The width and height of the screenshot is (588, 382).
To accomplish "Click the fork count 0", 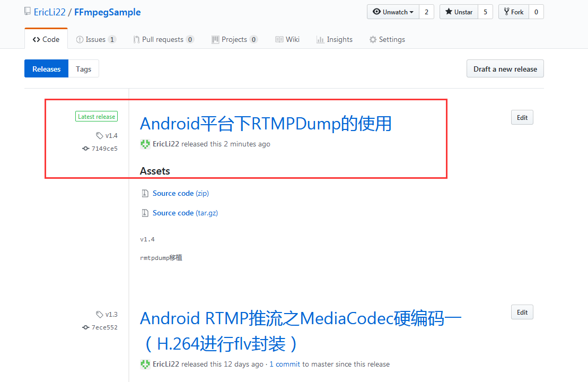I will (536, 12).
